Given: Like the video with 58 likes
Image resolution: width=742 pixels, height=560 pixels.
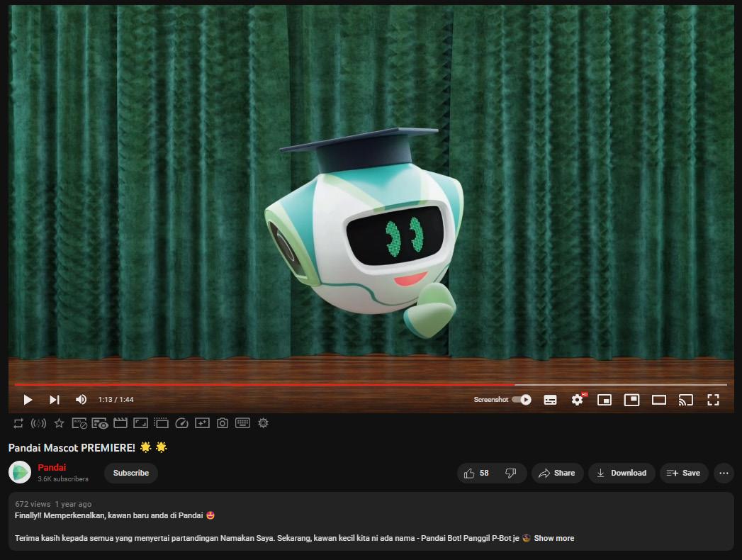Looking at the screenshot, I should pyautogui.click(x=476, y=473).
